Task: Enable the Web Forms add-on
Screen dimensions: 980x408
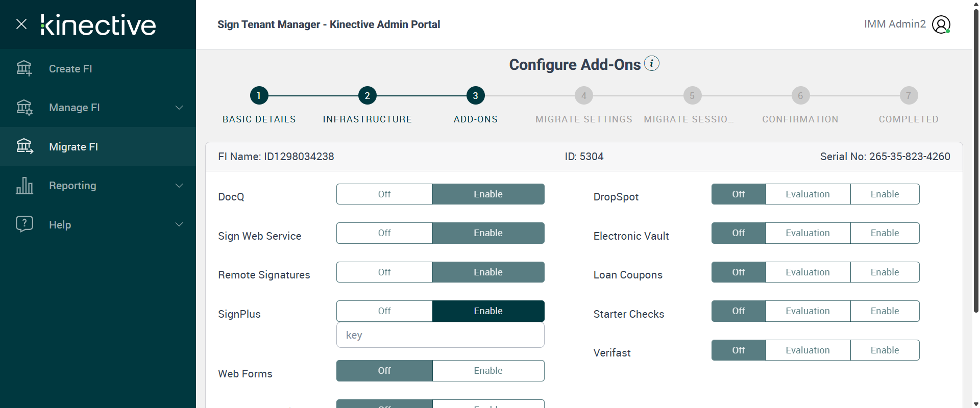Action: tap(488, 371)
